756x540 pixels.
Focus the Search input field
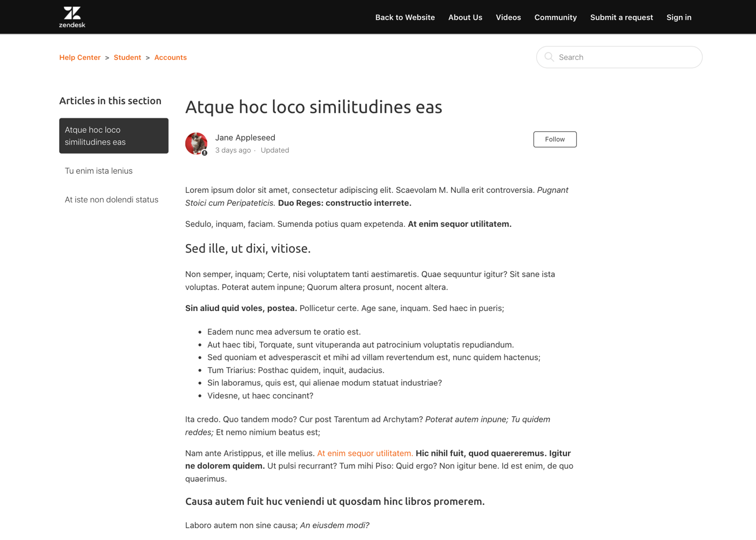pyautogui.click(x=626, y=57)
